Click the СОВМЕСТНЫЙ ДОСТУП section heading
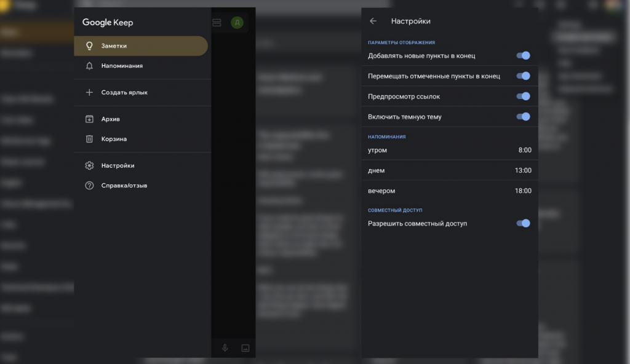The height and width of the screenshot is (364, 630). point(395,210)
